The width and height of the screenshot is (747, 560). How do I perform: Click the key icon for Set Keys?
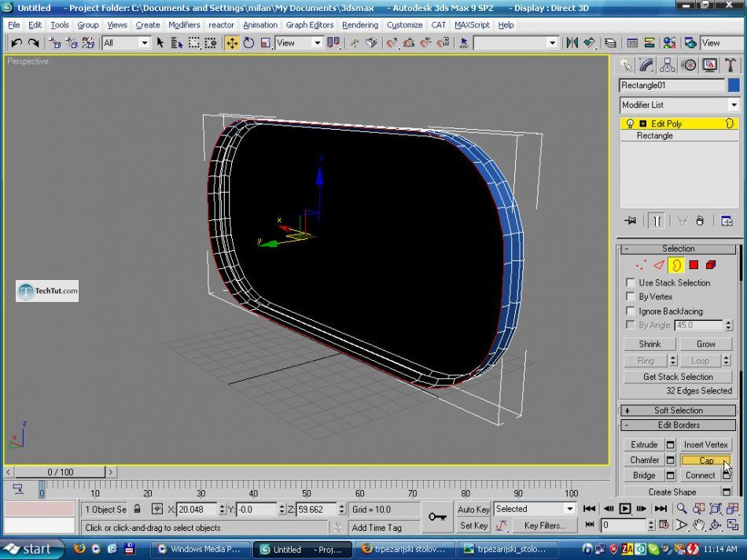[x=437, y=517]
